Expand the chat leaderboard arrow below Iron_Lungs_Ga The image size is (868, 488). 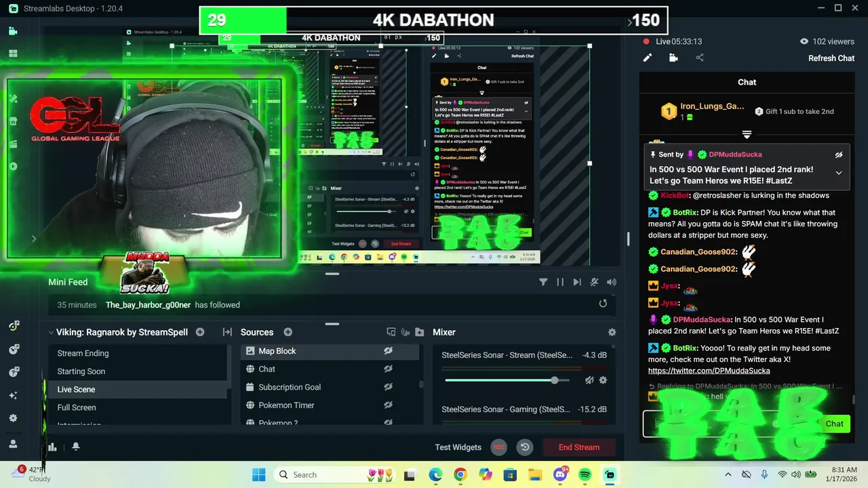coord(747,134)
